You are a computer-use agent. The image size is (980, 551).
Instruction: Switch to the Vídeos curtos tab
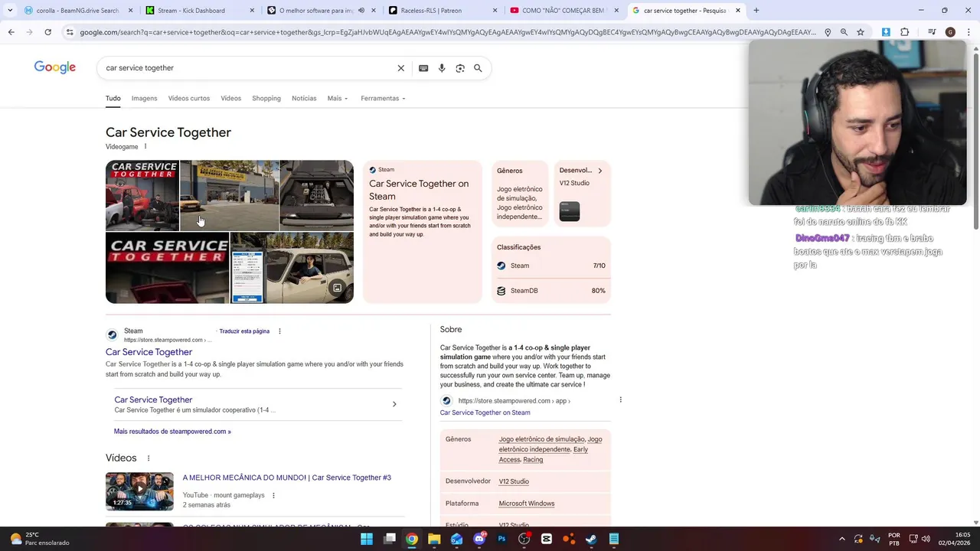click(x=189, y=98)
